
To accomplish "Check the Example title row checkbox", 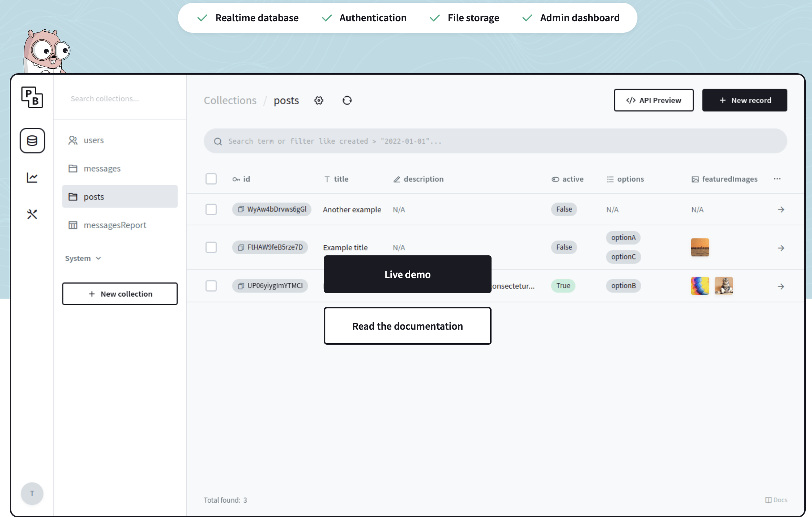I will click(211, 247).
